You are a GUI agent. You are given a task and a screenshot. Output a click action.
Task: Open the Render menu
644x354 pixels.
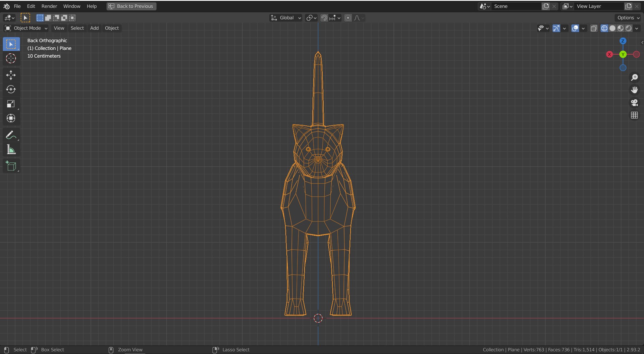tap(49, 6)
